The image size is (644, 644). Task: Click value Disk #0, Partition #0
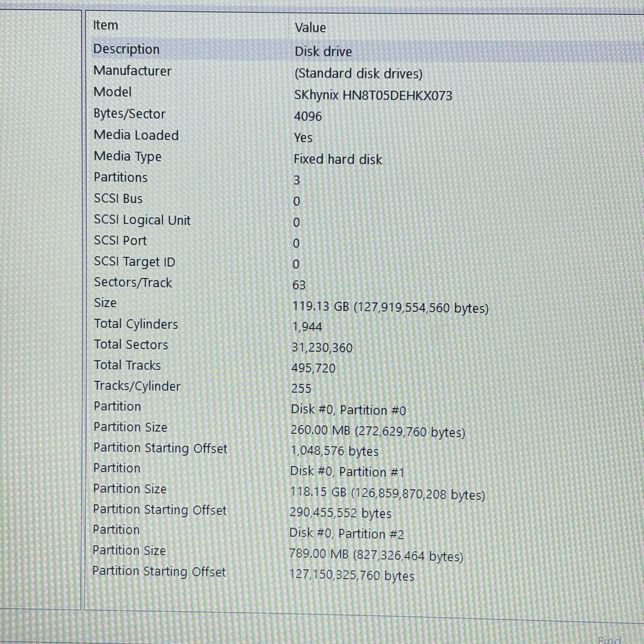348,410
